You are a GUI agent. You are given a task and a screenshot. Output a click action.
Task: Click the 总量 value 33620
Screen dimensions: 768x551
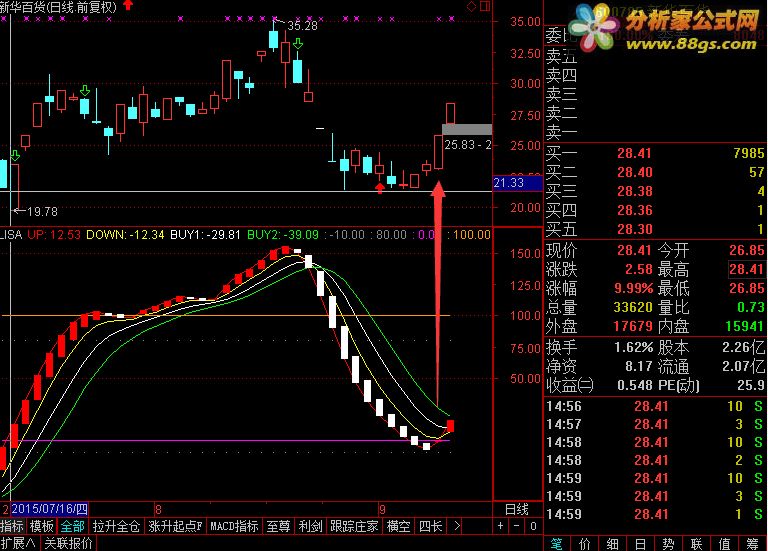633,307
